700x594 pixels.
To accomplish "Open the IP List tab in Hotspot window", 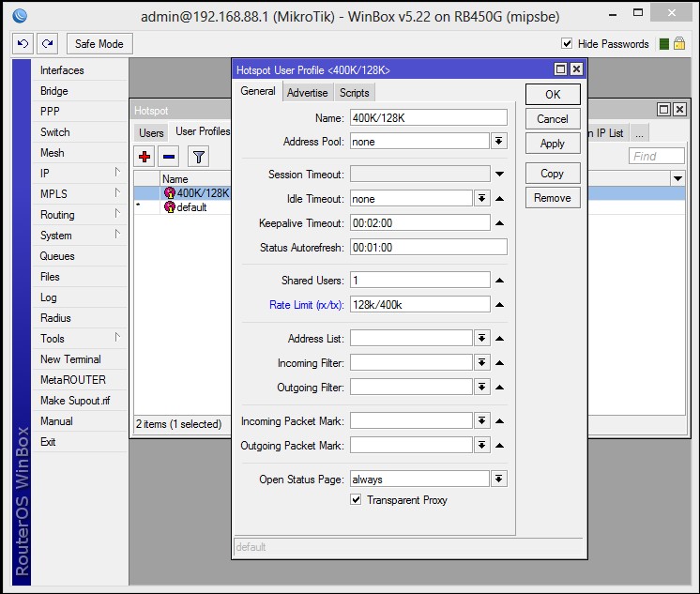I will tap(608, 133).
